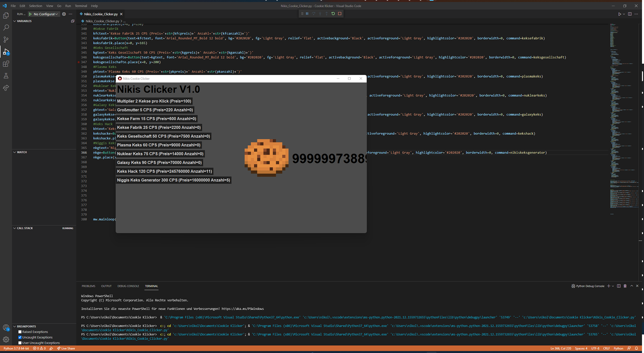
Task: Collapse the BREAKPOINTS section
Action: [x=26, y=327]
